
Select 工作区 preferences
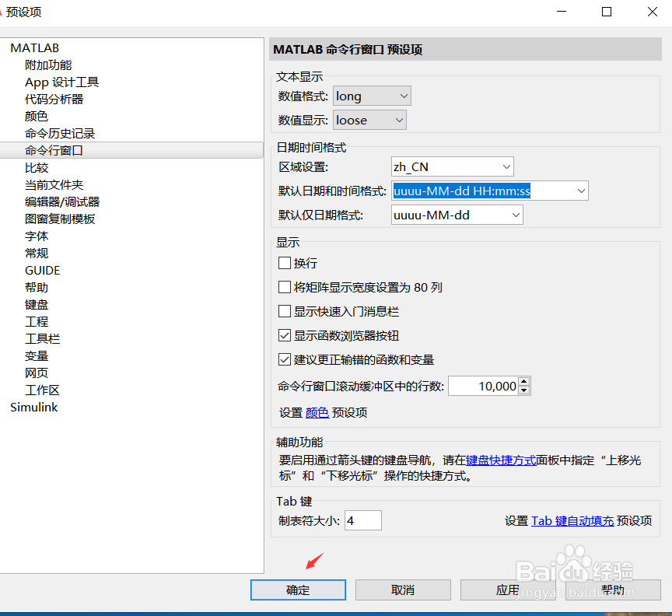pyautogui.click(x=43, y=390)
